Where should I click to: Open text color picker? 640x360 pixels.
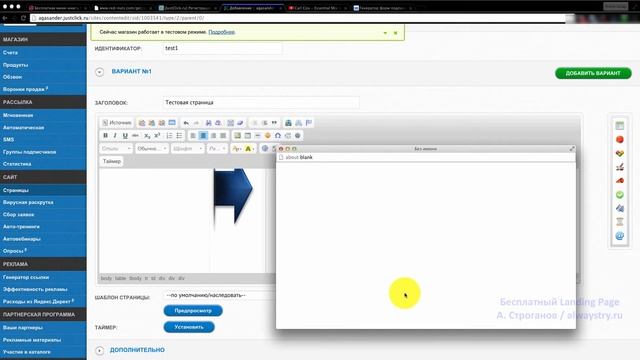(237, 149)
